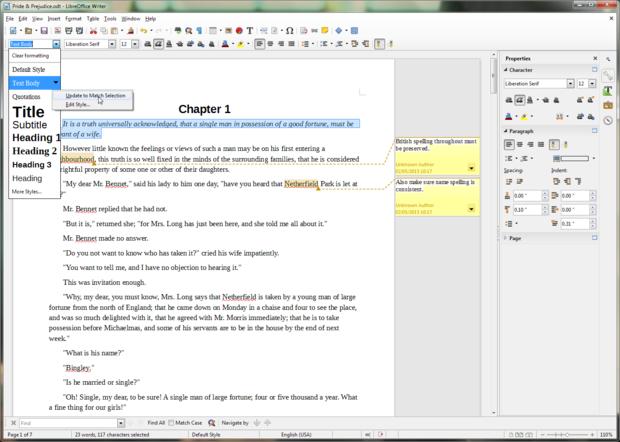This screenshot has width=620, height=442.
Task: Click the Find All button
Action: pos(155,423)
